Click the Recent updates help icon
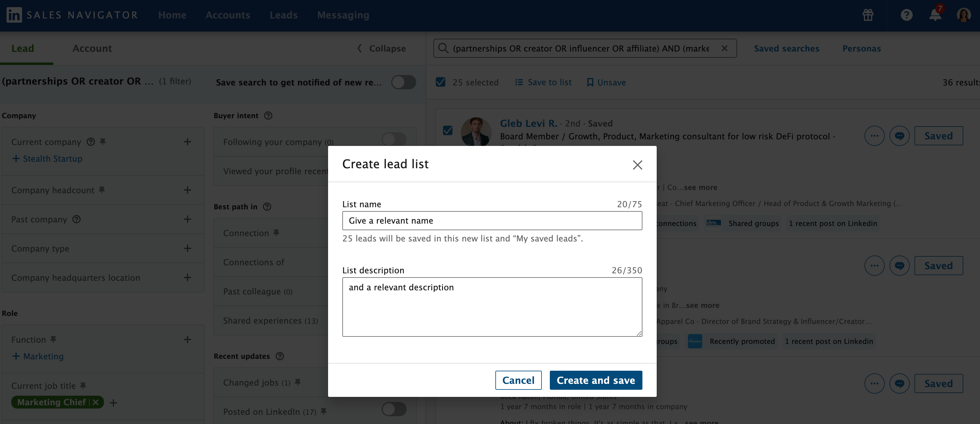The height and width of the screenshot is (424, 980). 280,356
